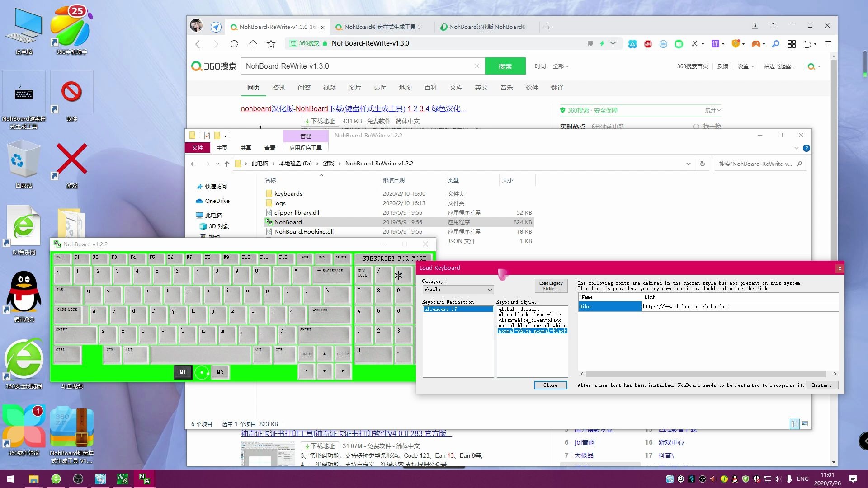Viewport: 868px width, 488px height.
Task: Click the orange game controller icon
Action: click(x=755, y=44)
